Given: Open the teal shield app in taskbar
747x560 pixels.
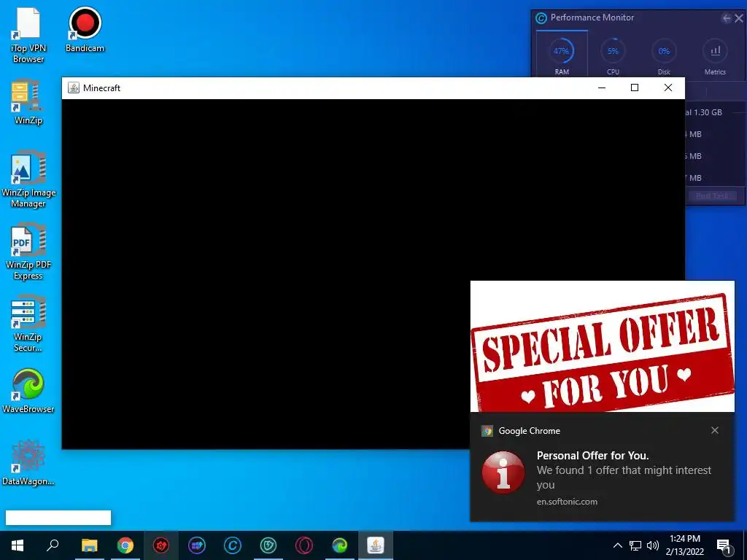Looking at the screenshot, I should coord(268,545).
